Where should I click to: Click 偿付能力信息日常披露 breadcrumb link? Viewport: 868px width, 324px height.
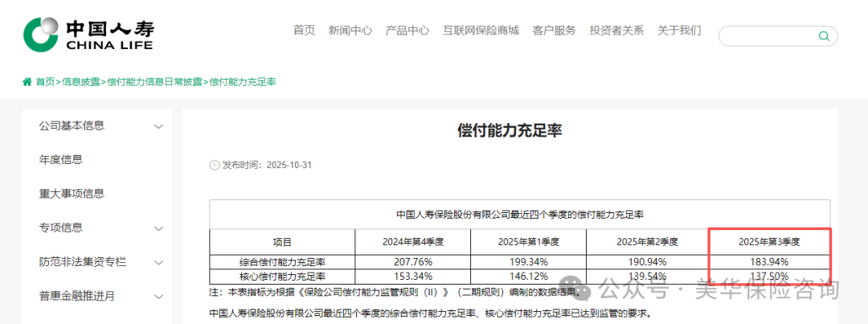pyautogui.click(x=155, y=82)
